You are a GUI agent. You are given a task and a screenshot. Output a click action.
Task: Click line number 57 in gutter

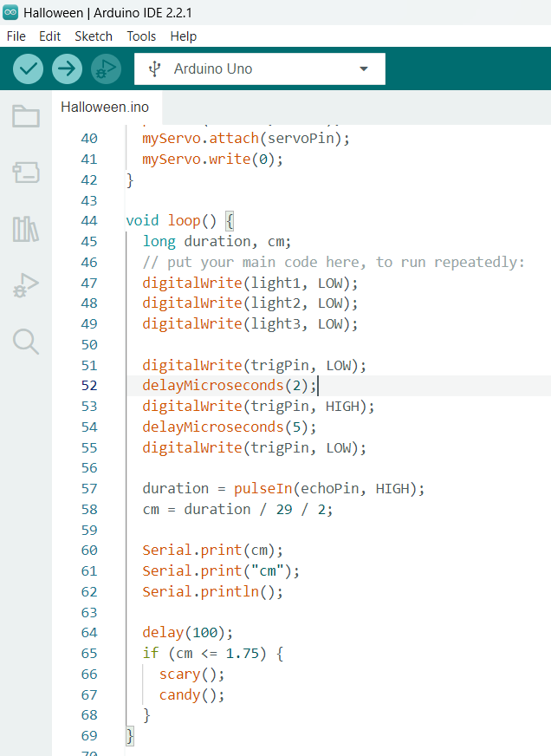pyautogui.click(x=89, y=489)
